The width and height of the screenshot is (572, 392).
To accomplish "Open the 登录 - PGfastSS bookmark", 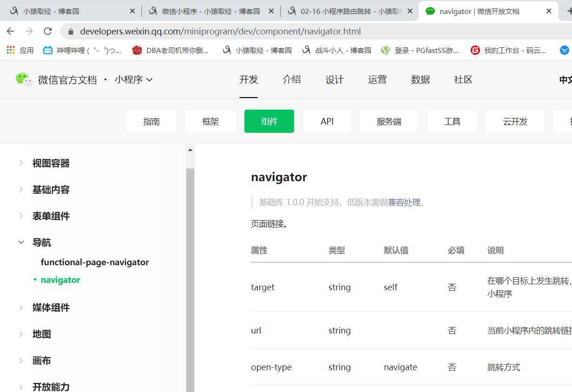I will click(x=420, y=50).
